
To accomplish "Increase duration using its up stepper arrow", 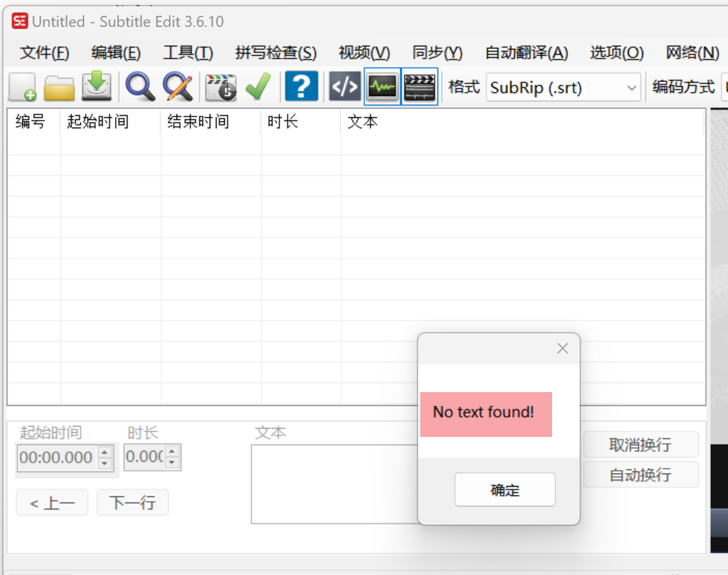I will 172,453.
